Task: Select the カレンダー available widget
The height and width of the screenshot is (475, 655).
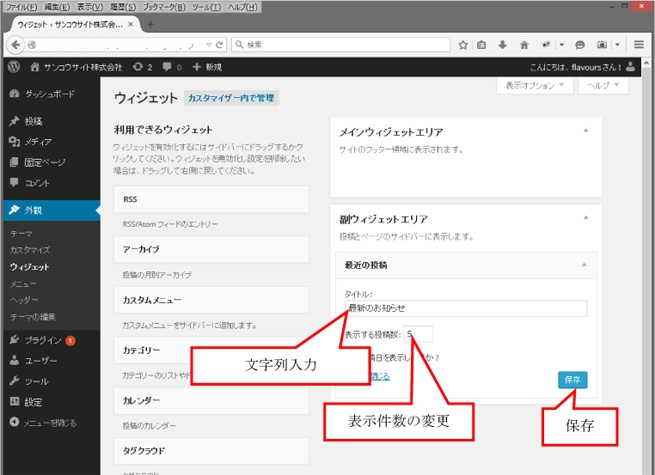Action: (211, 401)
